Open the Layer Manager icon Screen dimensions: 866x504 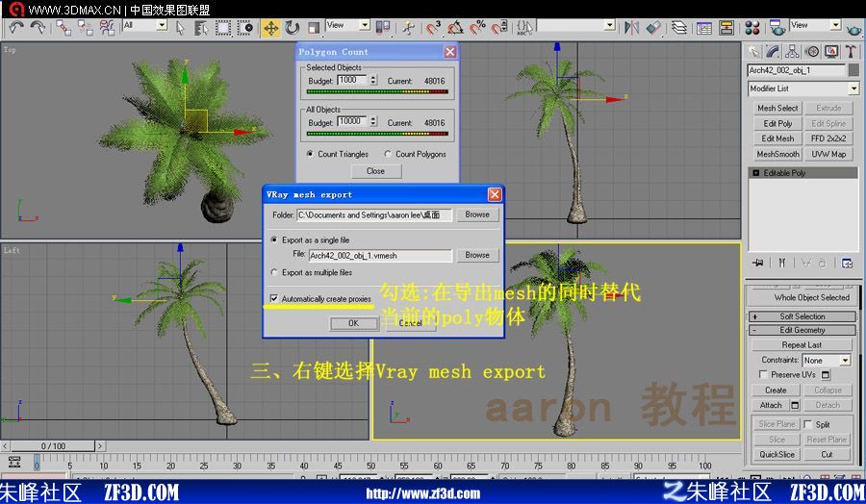pos(678,28)
